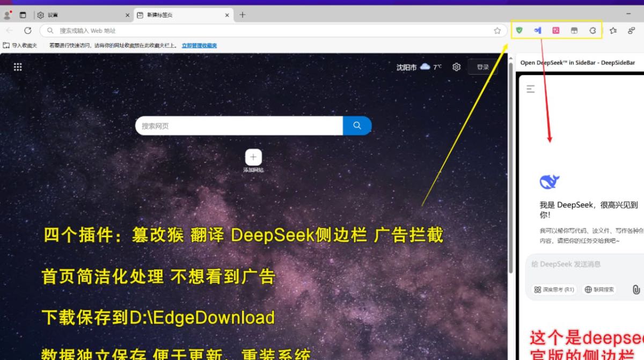Open the Favorites list star icon
Image resolution: width=644 pixels, height=360 pixels.
(x=613, y=31)
